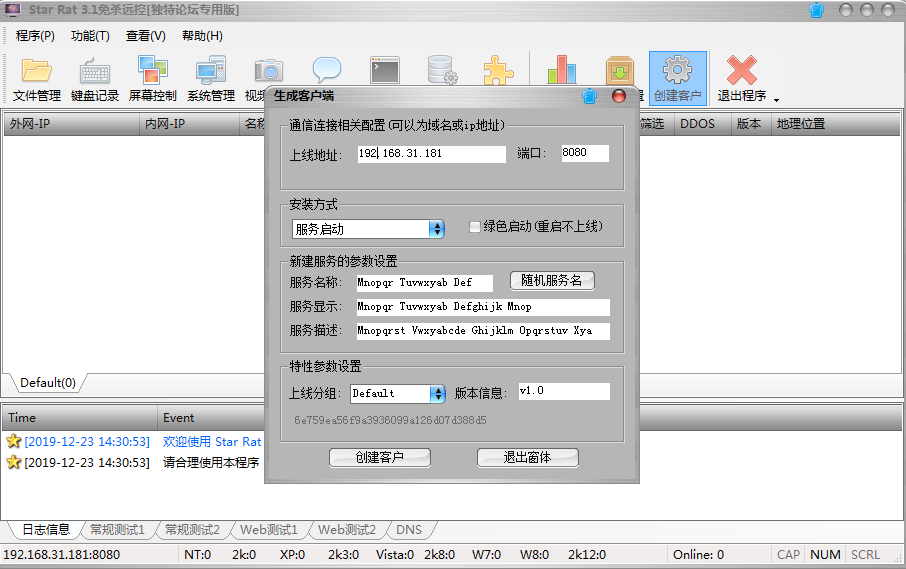The width and height of the screenshot is (906, 569).
Task: Open the 帮助(H) menu
Action: (202, 36)
